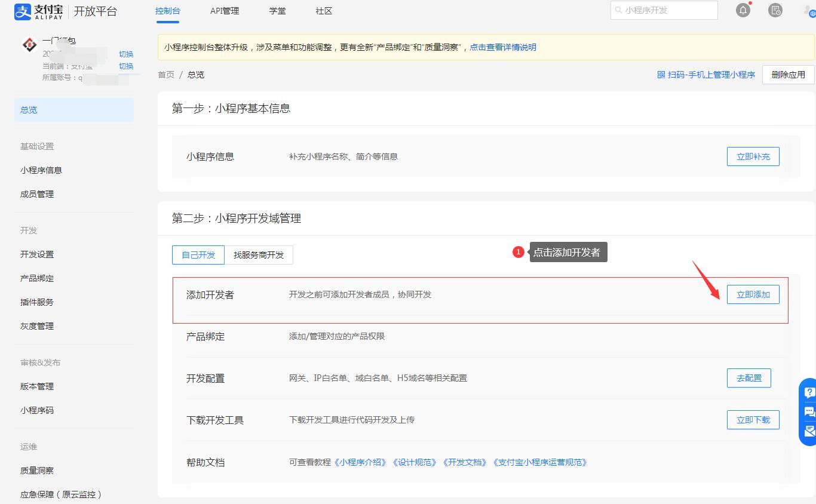Open 插件服务 in sidebar
Screen dimensions: 816x504
(37, 302)
